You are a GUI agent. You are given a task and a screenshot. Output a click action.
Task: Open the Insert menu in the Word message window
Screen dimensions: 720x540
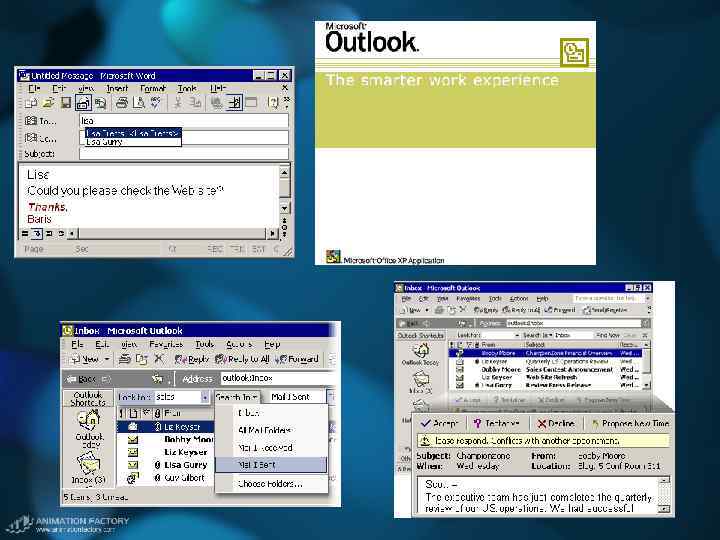[117, 88]
